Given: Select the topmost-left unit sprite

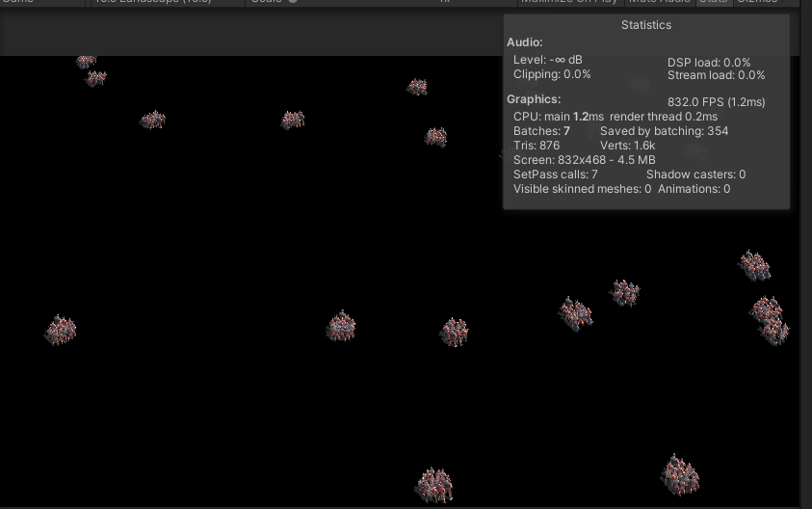Looking at the screenshot, I should (x=87, y=62).
